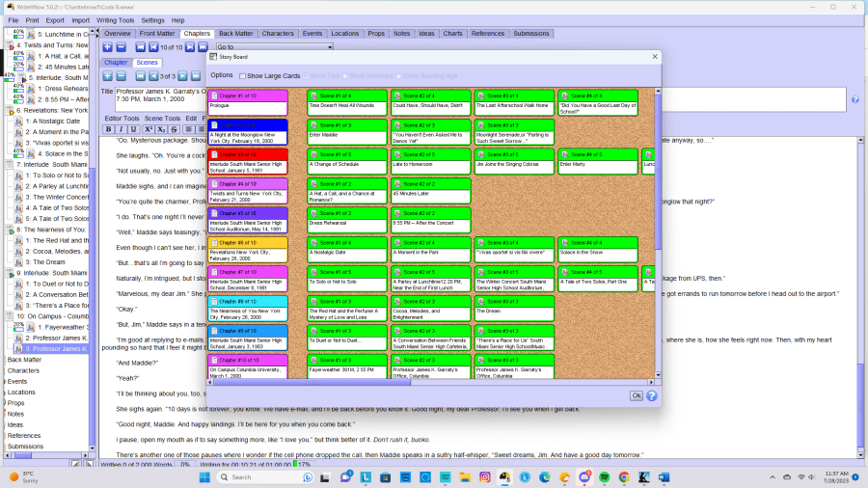The width and height of the screenshot is (868, 488).
Task: Select the Submissions item in sidebar tree
Action: coord(25,447)
